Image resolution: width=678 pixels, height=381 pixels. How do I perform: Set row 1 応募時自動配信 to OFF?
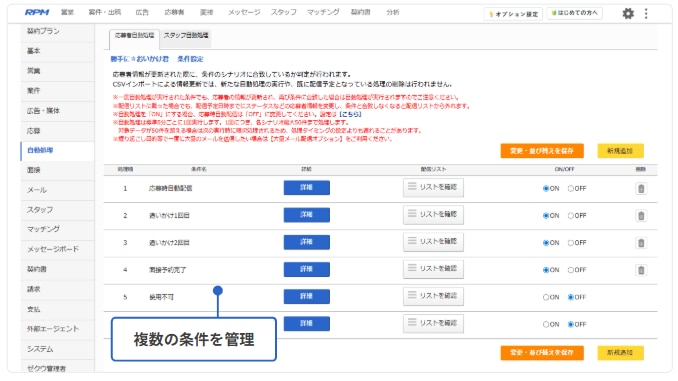pos(571,189)
